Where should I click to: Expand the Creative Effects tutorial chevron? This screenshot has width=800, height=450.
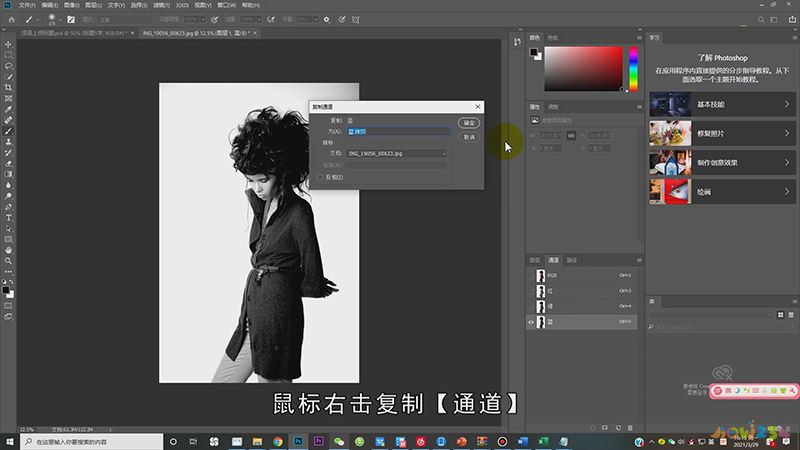pyautogui.click(x=787, y=162)
